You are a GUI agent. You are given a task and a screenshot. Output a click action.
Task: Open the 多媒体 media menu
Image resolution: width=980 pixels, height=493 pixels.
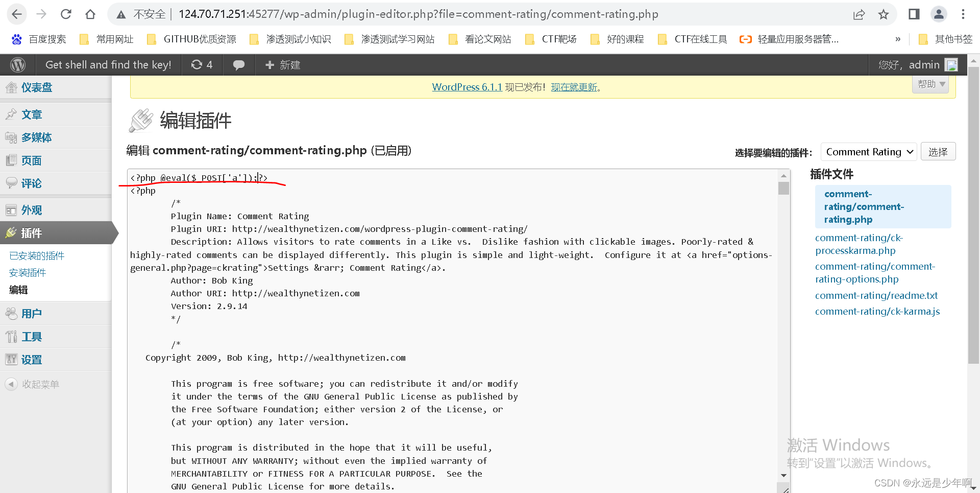37,137
